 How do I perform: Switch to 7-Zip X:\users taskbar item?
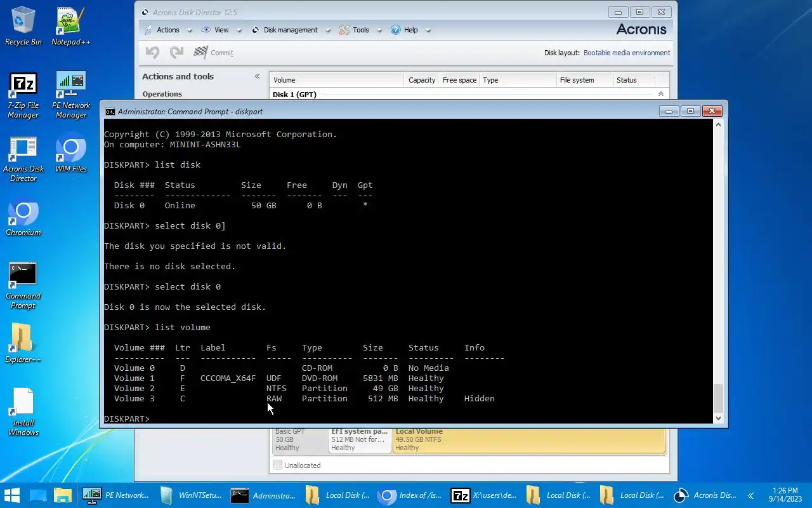pos(484,495)
